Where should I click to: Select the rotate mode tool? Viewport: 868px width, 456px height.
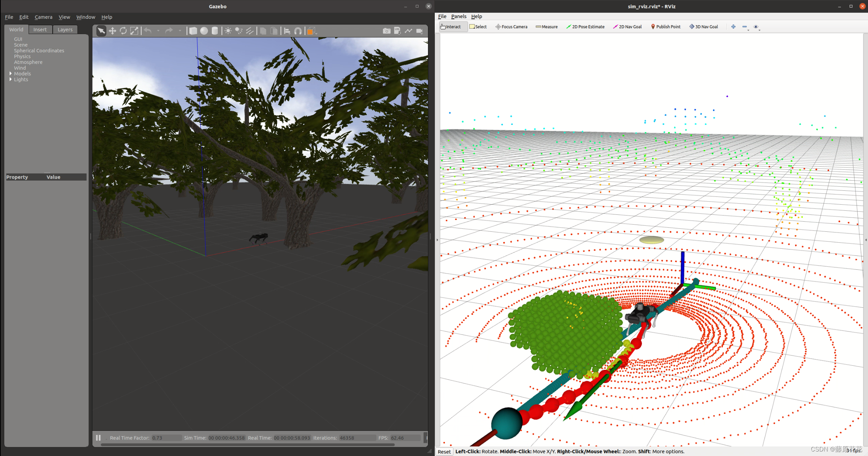tap(123, 31)
